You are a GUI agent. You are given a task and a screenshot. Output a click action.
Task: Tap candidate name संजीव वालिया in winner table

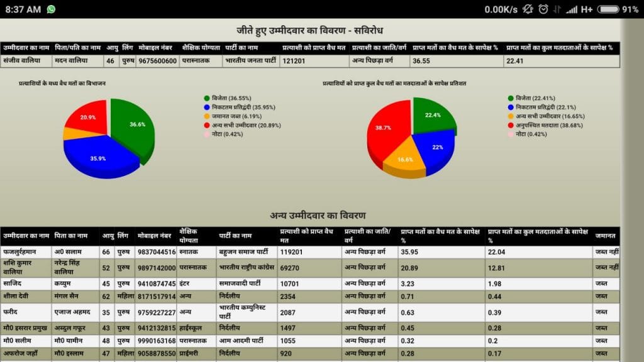pyautogui.click(x=20, y=62)
